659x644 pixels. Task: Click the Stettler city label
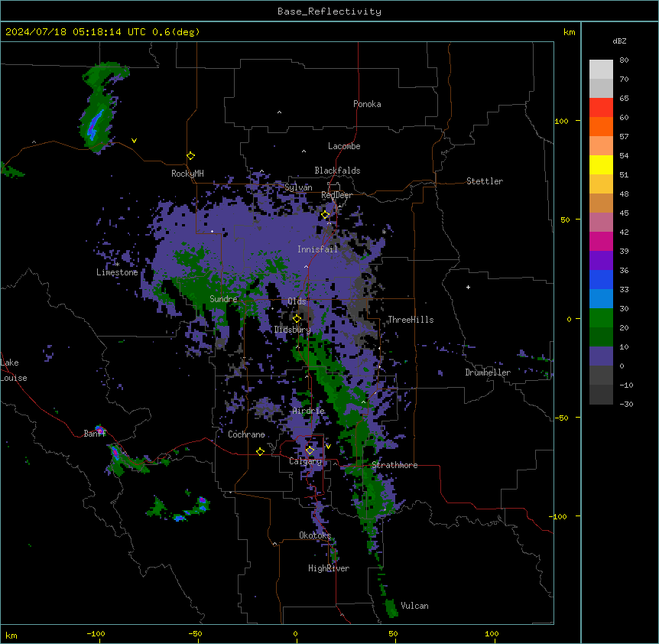click(x=485, y=181)
